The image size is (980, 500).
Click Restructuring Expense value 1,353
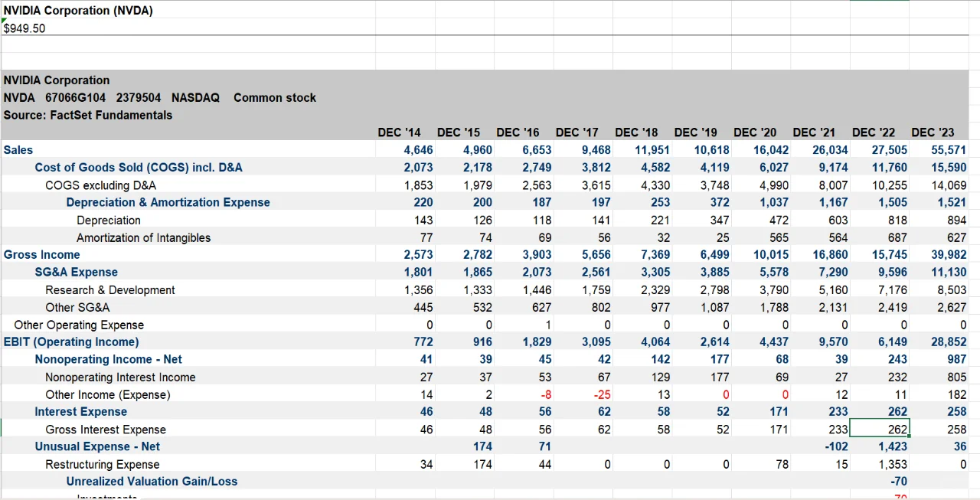tap(893, 464)
